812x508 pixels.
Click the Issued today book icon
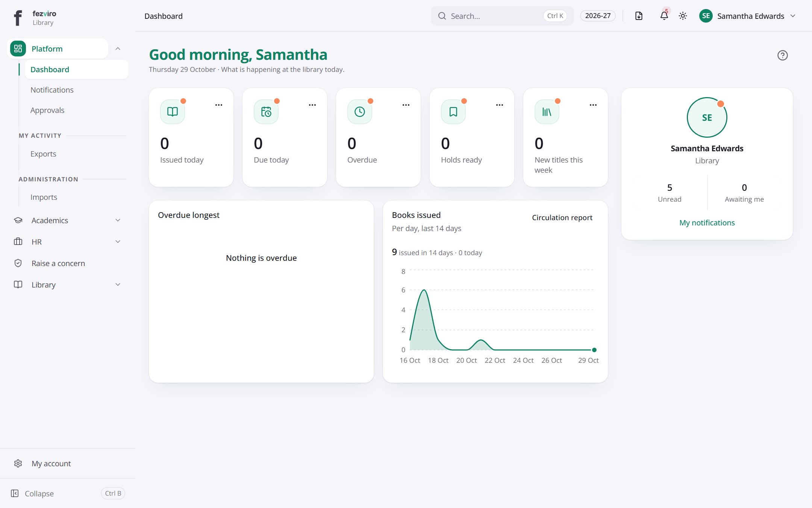tap(173, 112)
